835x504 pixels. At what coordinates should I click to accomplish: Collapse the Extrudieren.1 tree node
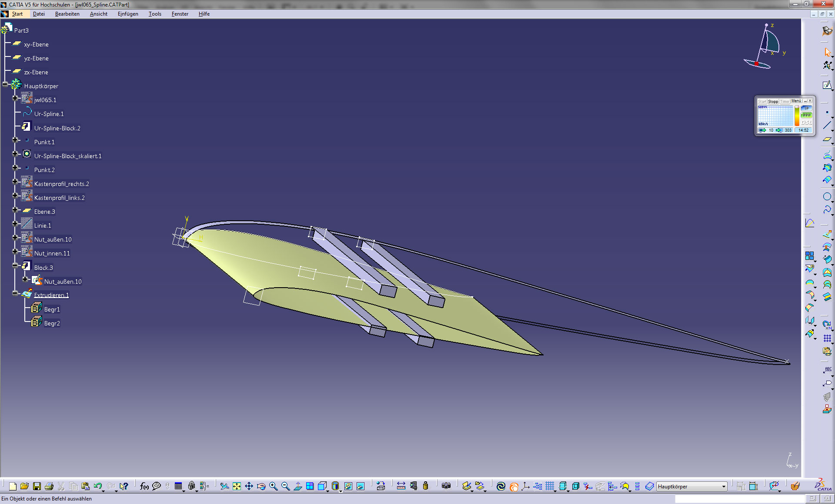pos(15,293)
